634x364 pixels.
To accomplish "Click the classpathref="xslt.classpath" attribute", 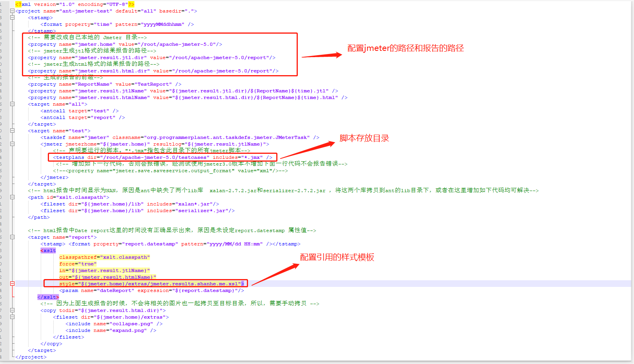I will click(105, 257).
